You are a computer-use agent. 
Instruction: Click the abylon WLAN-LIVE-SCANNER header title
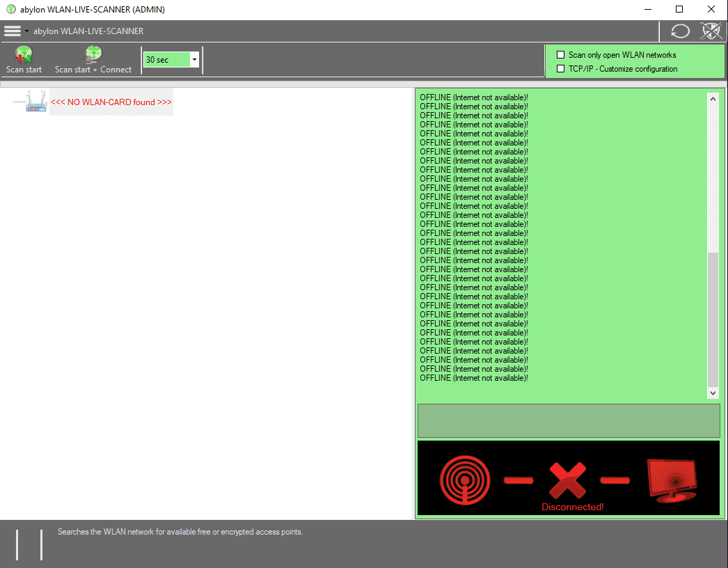pyautogui.click(x=88, y=31)
